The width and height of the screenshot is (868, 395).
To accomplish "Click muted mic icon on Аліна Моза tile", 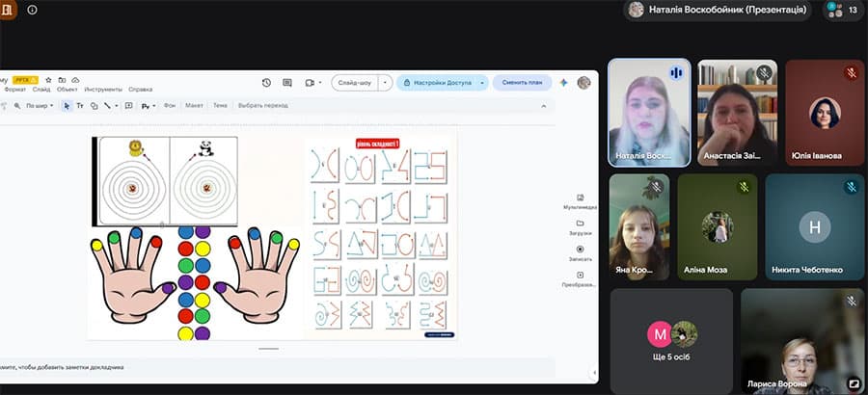I will pyautogui.click(x=744, y=187).
